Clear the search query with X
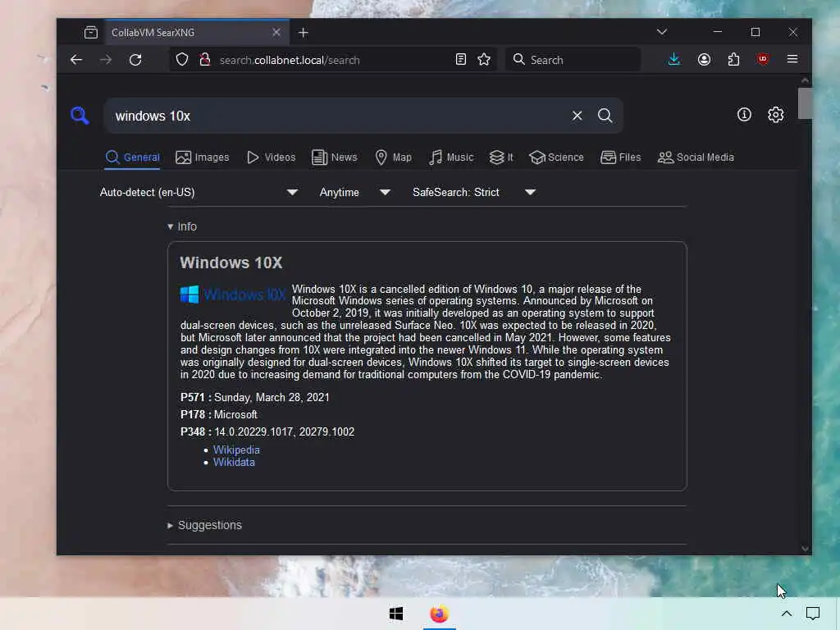Screen dimensions: 840x630 tap(577, 115)
